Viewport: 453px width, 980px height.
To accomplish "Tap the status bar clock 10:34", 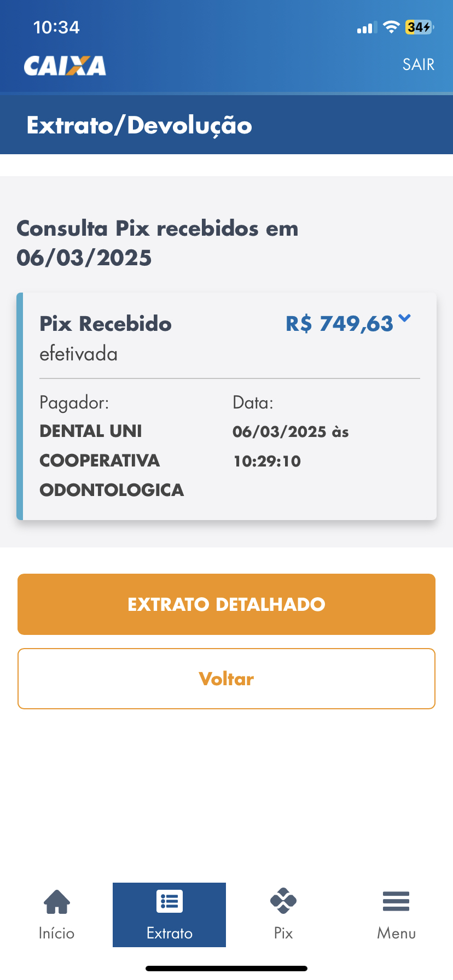I will [x=56, y=27].
